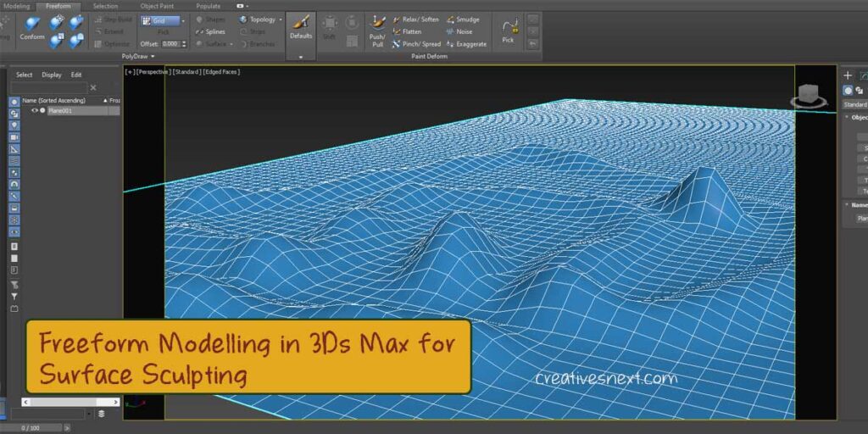
Task: Open the Display menu in Scene Explorer
Action: point(52,75)
